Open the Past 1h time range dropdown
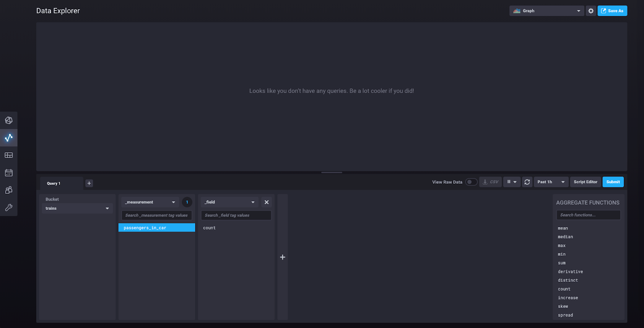Screen dimensions: 644x328 (x=551, y=182)
